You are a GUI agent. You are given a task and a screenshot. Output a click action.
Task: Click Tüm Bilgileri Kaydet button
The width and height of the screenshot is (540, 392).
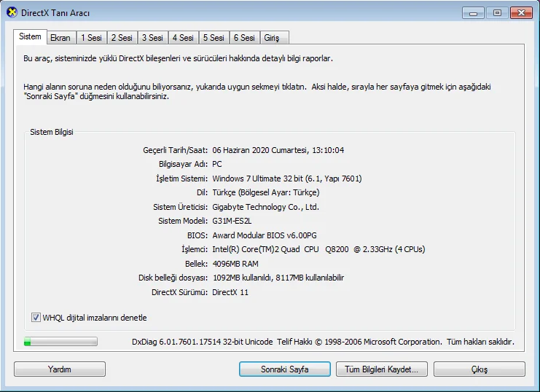pyautogui.click(x=382, y=369)
